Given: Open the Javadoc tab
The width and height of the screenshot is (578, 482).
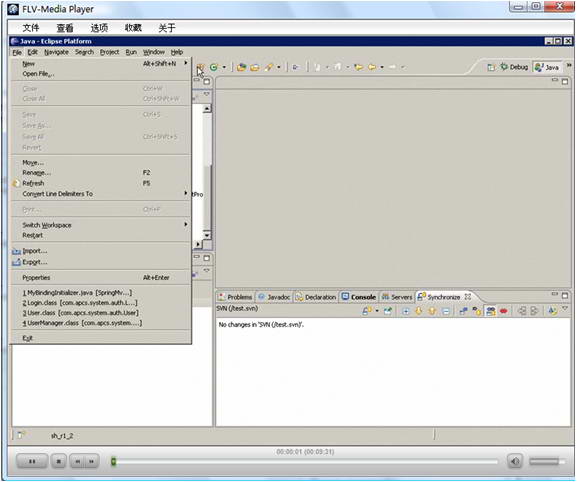Looking at the screenshot, I should coord(274,297).
